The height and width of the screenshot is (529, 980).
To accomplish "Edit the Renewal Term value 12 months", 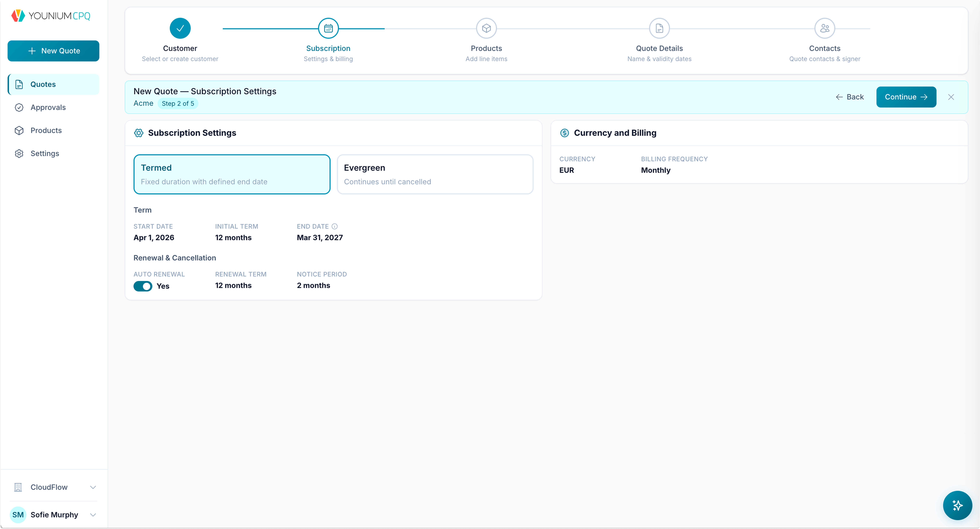I will tap(233, 286).
